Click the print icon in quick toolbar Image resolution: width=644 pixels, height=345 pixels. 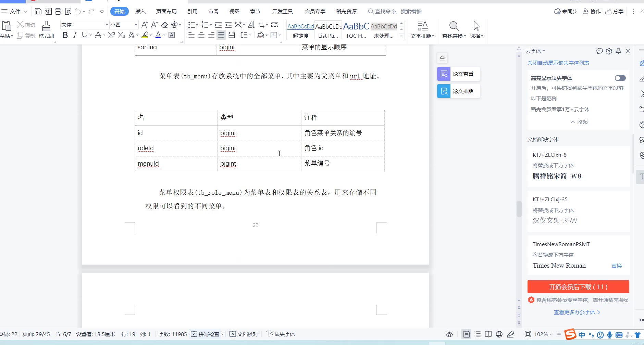click(x=58, y=12)
